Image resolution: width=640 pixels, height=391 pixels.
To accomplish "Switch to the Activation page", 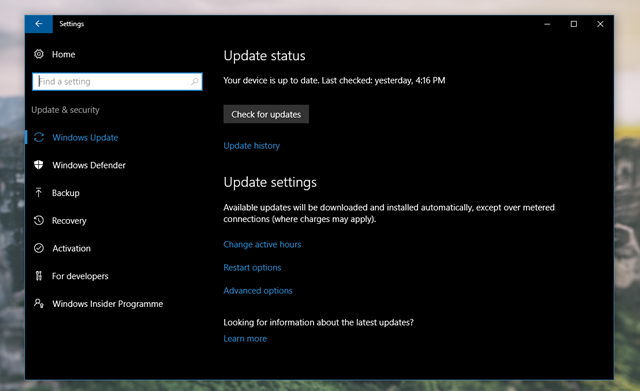I will point(71,248).
